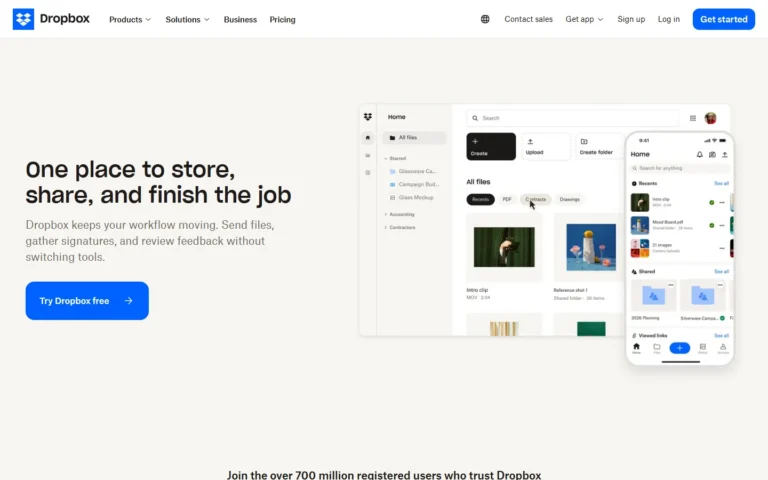Tap the Account icon in phone nav

click(x=723, y=348)
